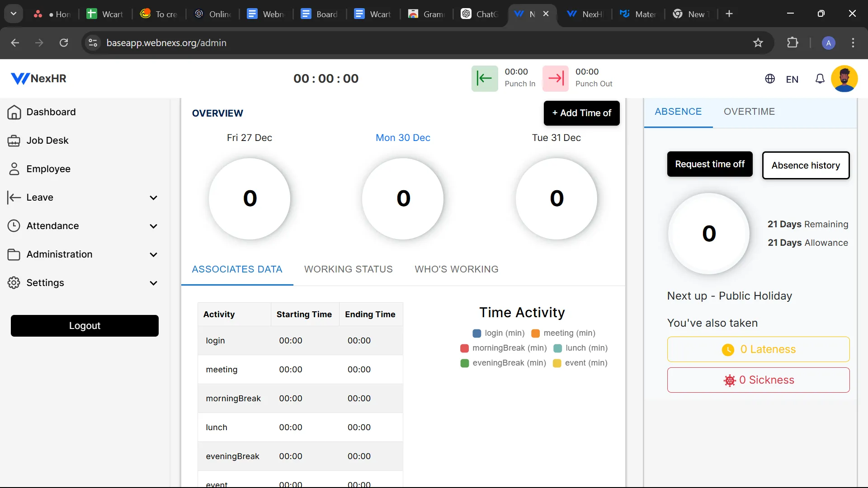Expand the Attendance submenu arrow

(153, 226)
